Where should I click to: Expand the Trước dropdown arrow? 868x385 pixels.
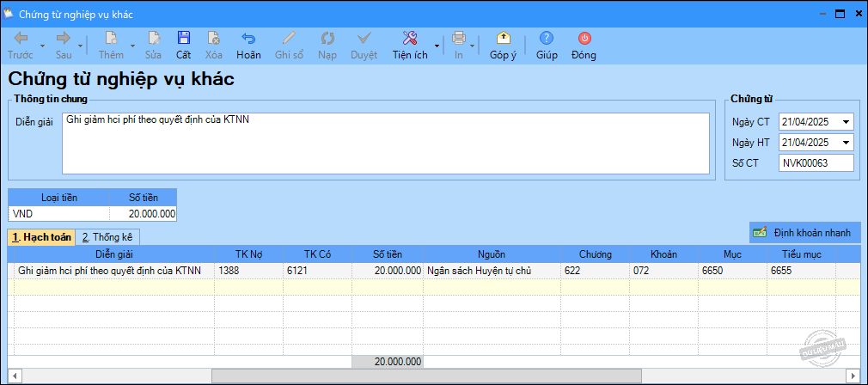pyautogui.click(x=43, y=46)
